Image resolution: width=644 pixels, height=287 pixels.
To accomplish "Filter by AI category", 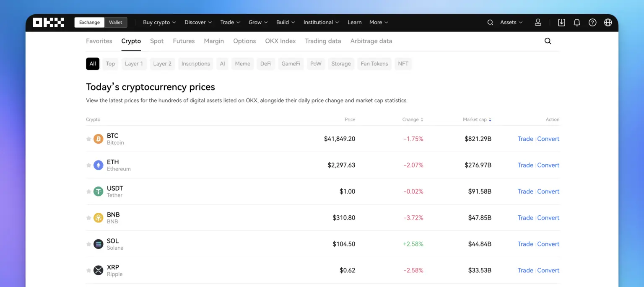I will 223,64.
